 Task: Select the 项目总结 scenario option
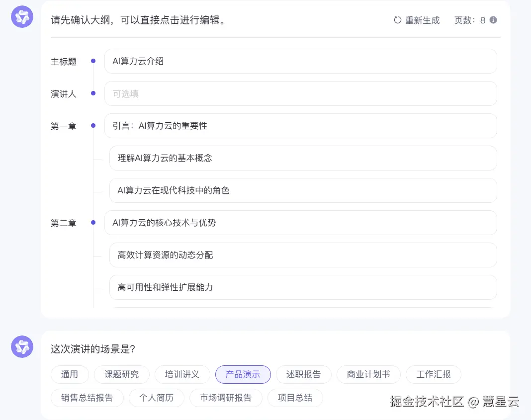pyautogui.click(x=295, y=398)
